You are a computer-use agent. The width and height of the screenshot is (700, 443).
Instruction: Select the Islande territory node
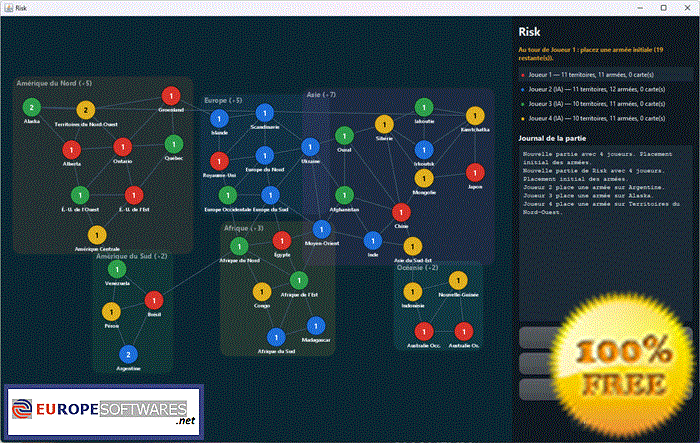pos(219,119)
